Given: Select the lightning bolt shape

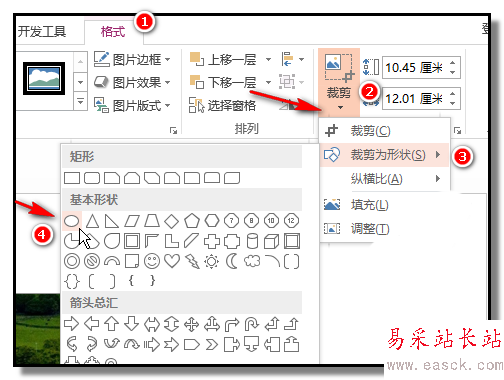Looking at the screenshot, I should click(x=192, y=261).
